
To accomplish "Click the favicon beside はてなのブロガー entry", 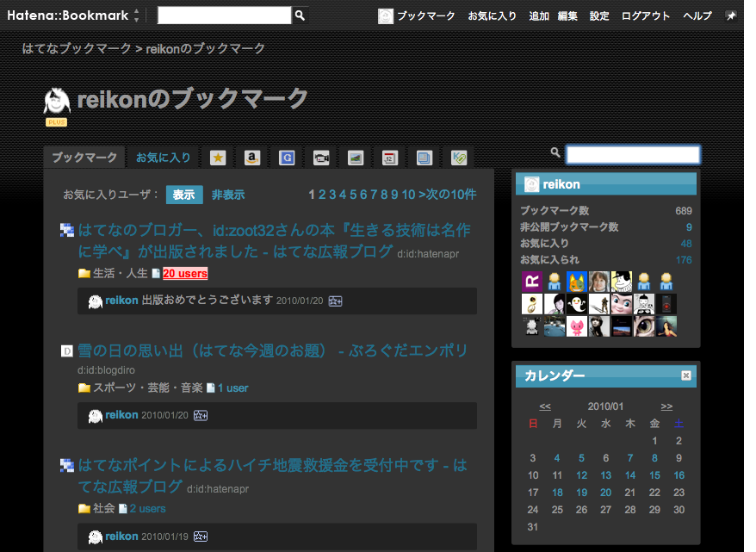I will pyautogui.click(x=66, y=231).
